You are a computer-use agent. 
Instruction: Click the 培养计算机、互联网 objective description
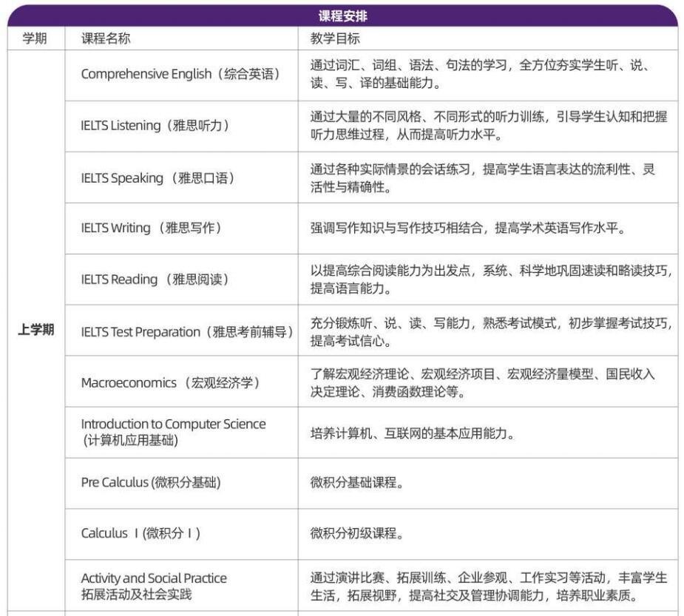click(x=411, y=433)
